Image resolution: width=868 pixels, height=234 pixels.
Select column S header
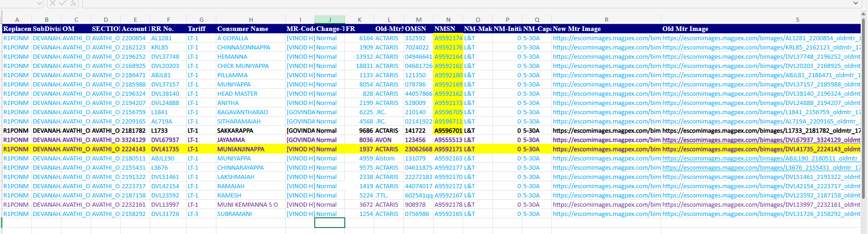pos(797,19)
